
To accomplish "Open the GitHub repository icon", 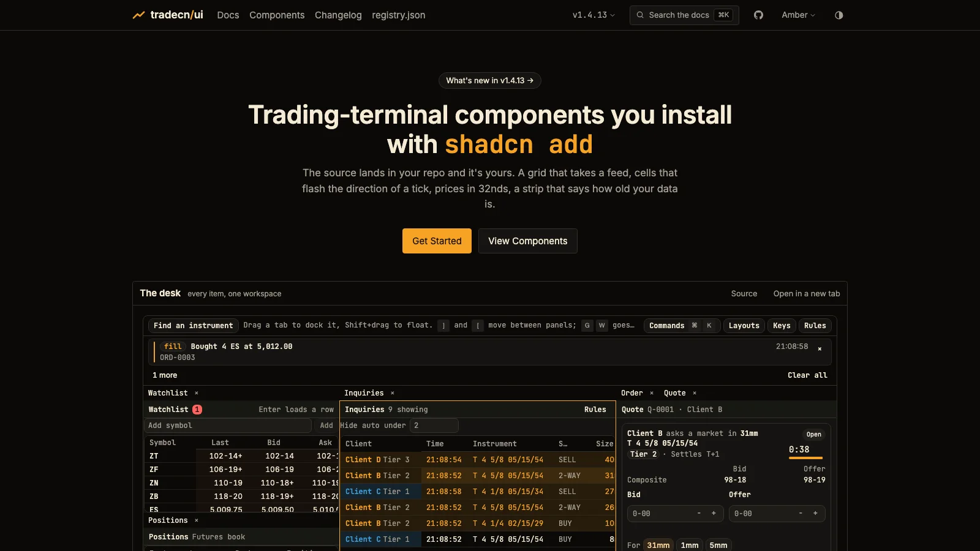I will (x=758, y=15).
